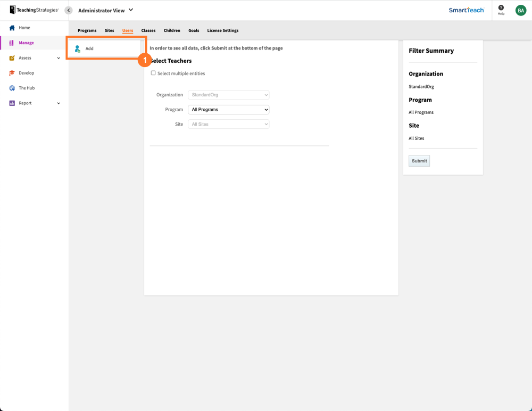Click the disabled Site dropdown field

[x=228, y=124]
